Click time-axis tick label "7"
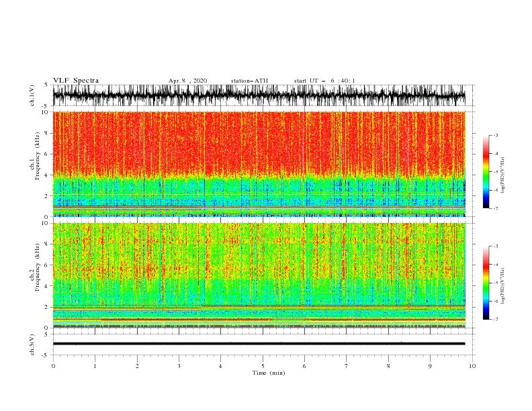 click(x=347, y=366)
